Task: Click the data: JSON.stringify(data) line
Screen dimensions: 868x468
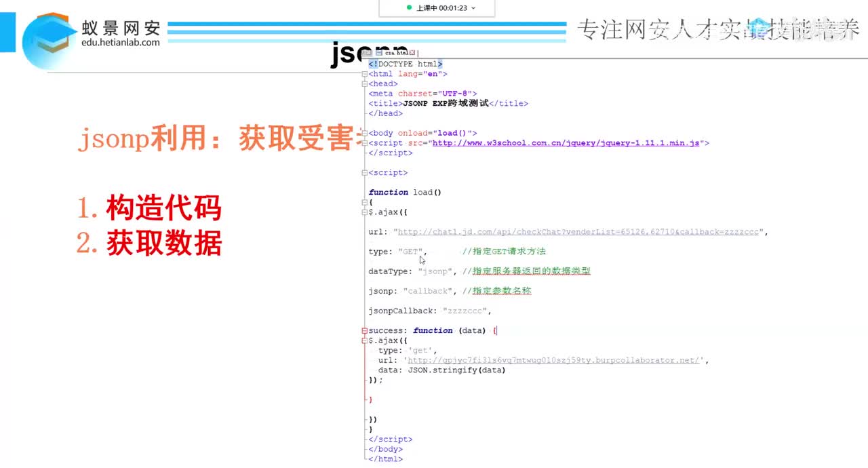Action: pos(442,370)
